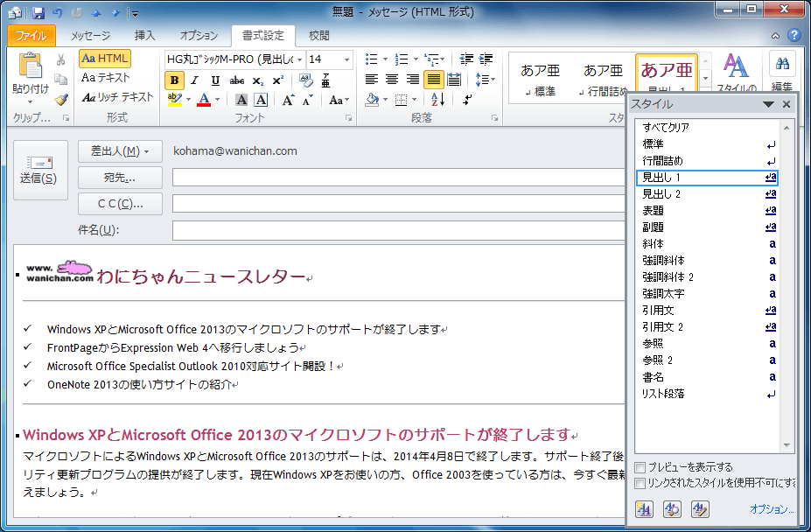Click the character border icon
This screenshot has height=532, width=811.
coord(261,100)
